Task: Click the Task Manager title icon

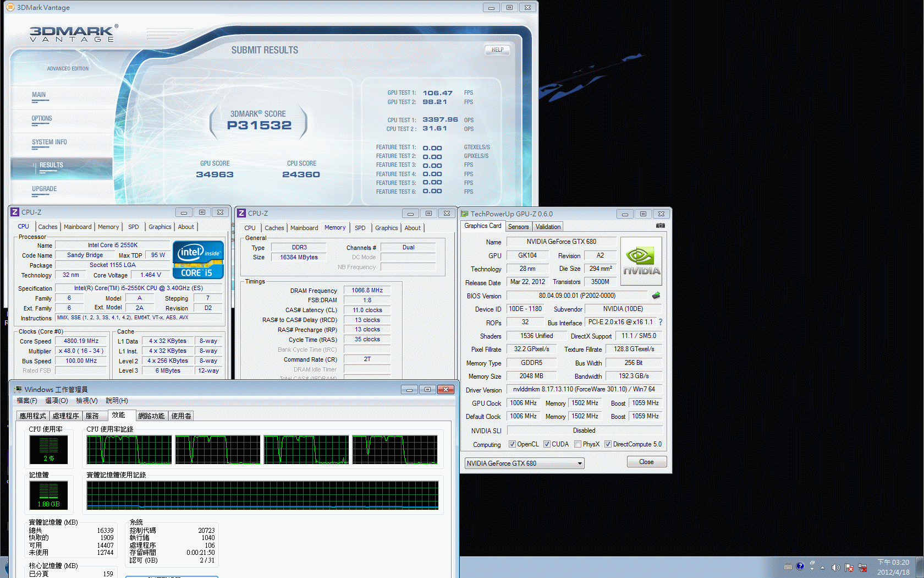Action: click(x=18, y=389)
